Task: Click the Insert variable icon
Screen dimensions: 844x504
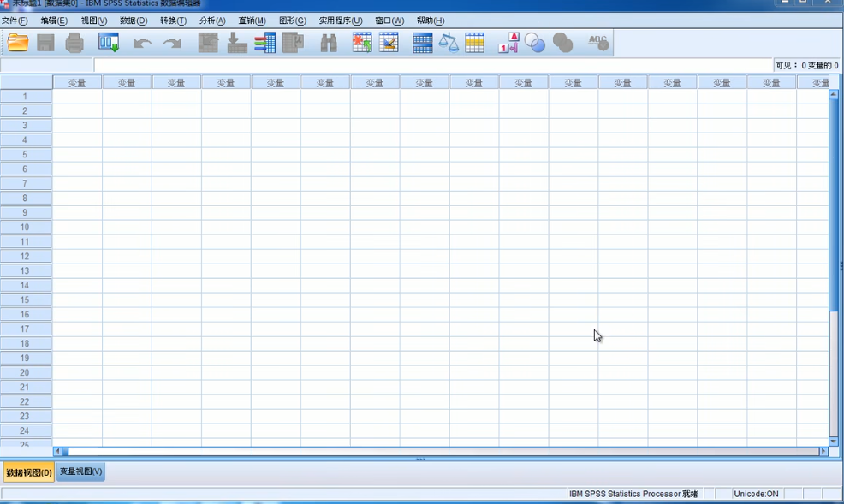Action: pyautogui.click(x=389, y=43)
